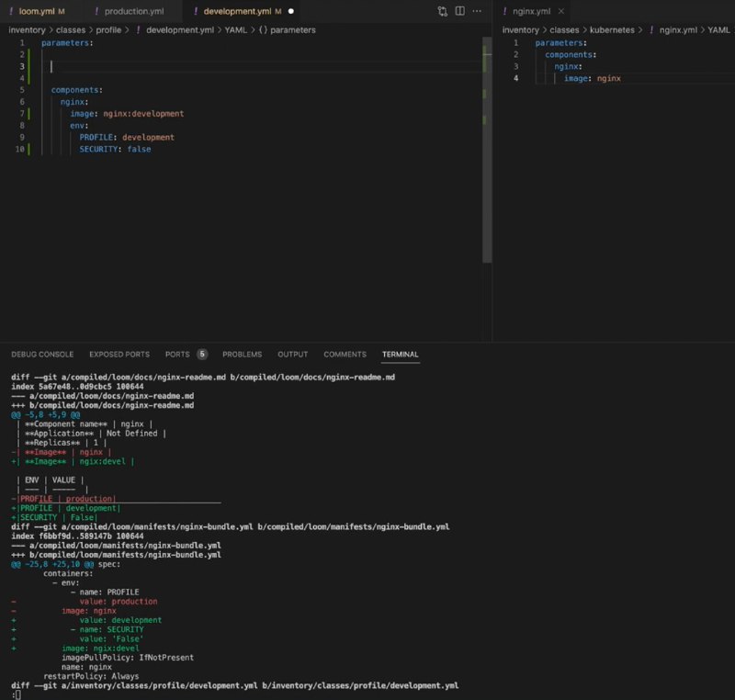Click added row 'SECURITY | False' in terminal
The image size is (735, 700).
click(x=54, y=517)
